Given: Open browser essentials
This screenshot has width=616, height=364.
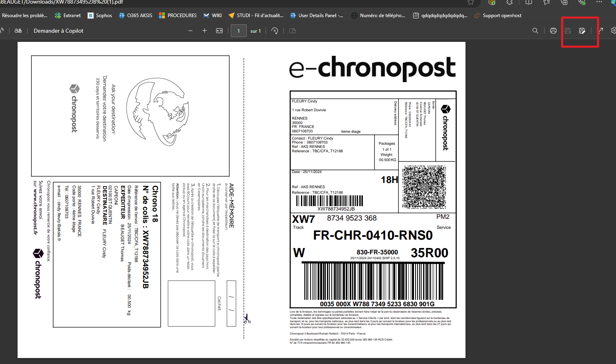Looking at the screenshot, I should point(582,2).
